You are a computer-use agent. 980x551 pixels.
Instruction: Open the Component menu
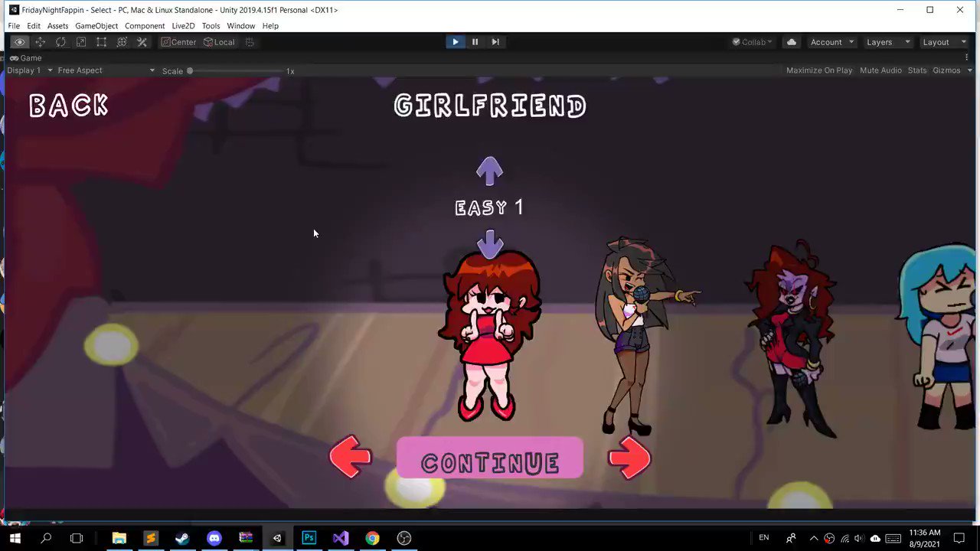pyautogui.click(x=145, y=26)
